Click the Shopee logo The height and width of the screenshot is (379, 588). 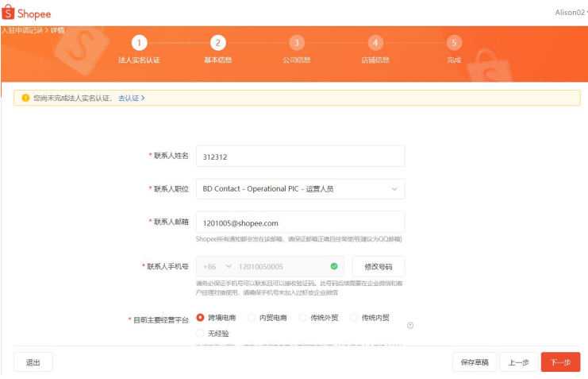(26, 13)
